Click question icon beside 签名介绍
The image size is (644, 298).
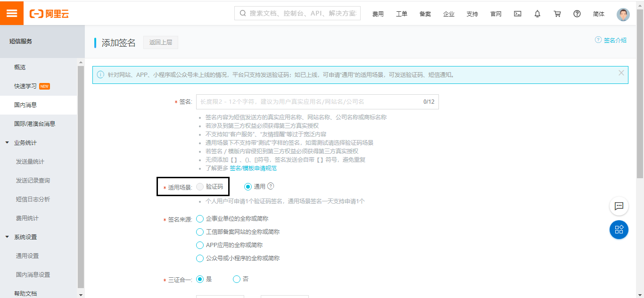pyautogui.click(x=598, y=40)
